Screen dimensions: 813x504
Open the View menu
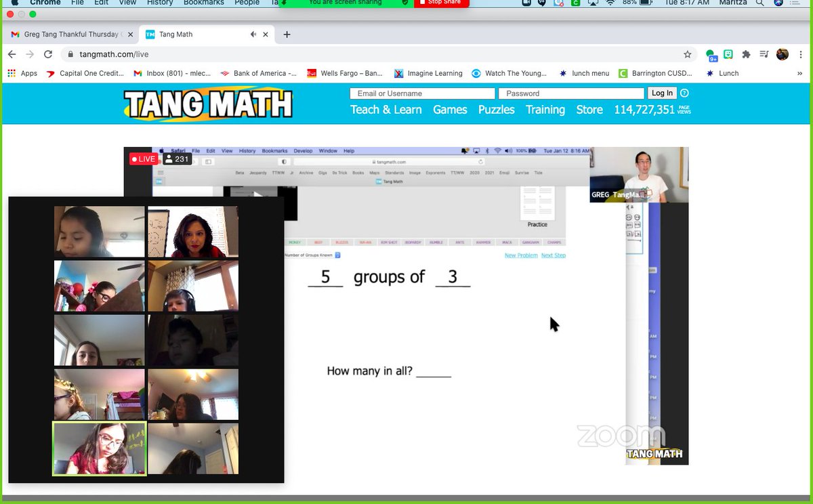point(127,3)
